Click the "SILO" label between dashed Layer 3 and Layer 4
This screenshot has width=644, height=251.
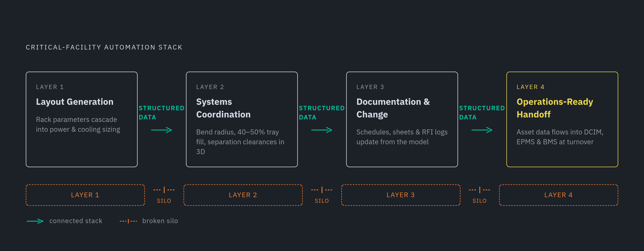479,201
